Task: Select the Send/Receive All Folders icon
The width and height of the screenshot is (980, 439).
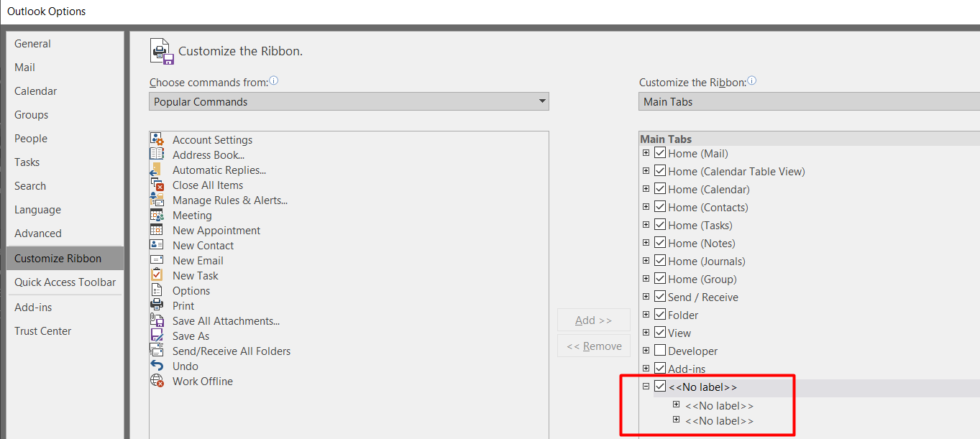Action: coord(157,351)
